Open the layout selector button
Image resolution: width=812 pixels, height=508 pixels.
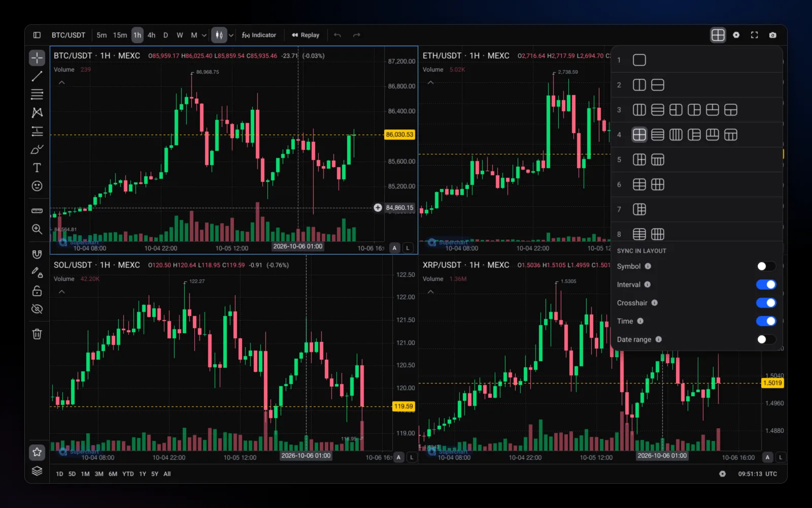coord(718,35)
